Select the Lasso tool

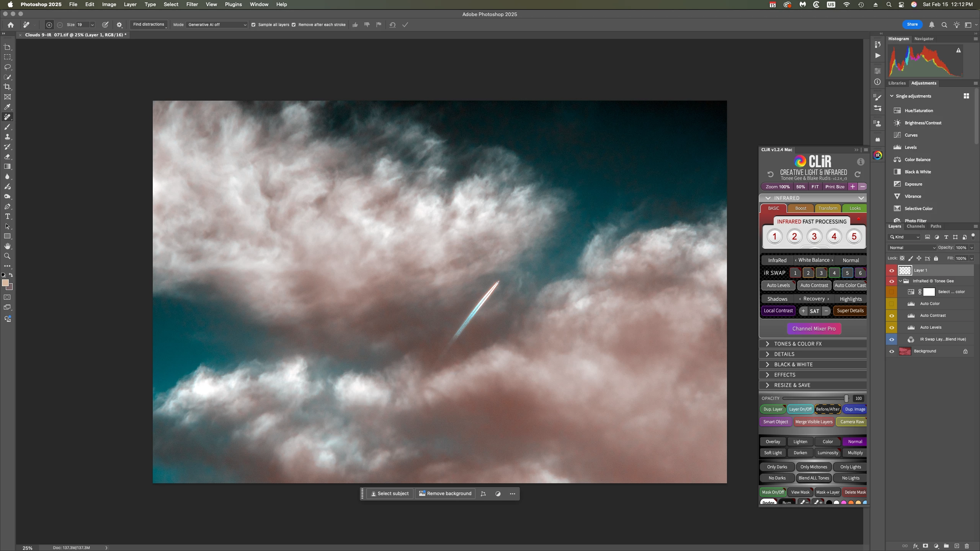7,67
